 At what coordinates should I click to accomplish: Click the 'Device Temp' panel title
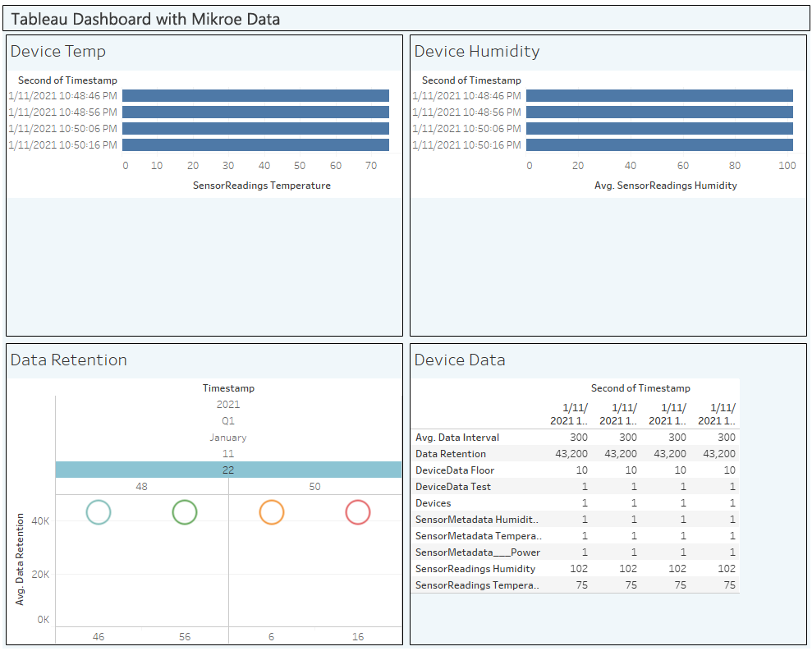click(x=58, y=51)
